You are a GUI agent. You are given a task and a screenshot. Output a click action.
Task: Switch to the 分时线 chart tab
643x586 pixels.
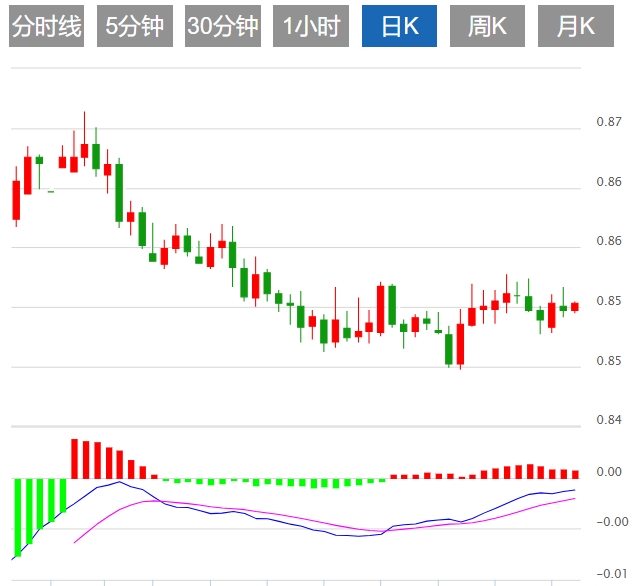point(46,26)
